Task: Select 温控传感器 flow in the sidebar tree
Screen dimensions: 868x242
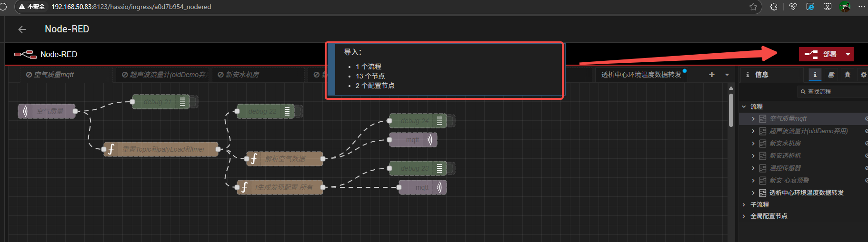Action: pos(785,168)
